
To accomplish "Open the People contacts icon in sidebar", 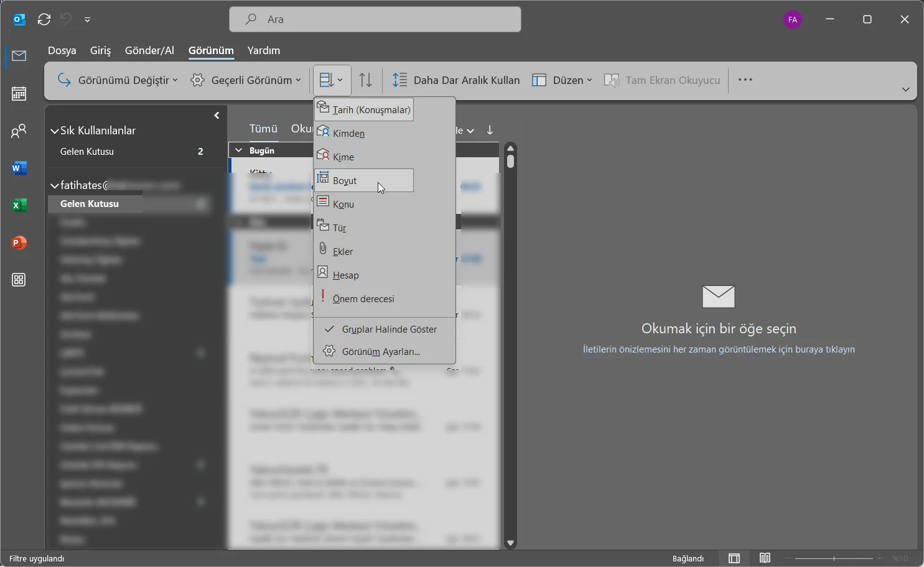I will tap(19, 131).
